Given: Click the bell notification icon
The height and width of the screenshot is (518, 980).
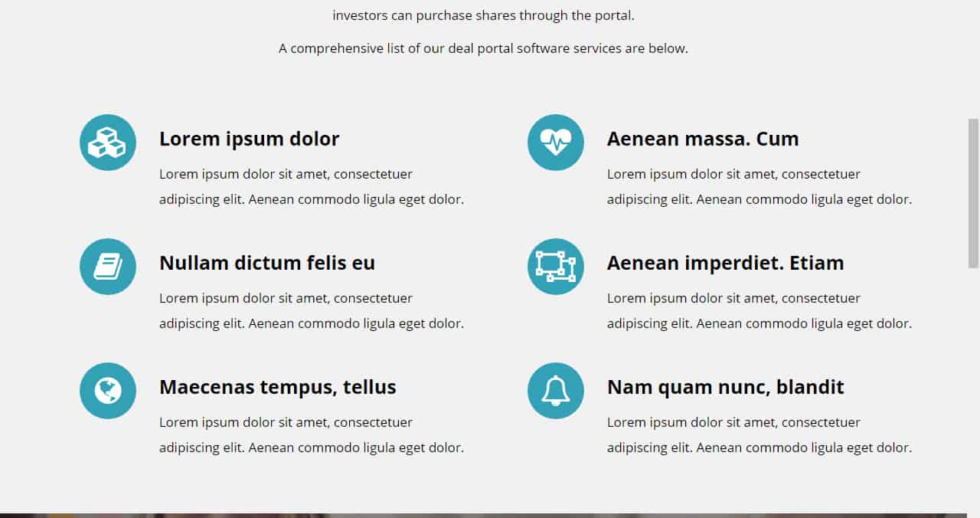Looking at the screenshot, I should (556, 391).
